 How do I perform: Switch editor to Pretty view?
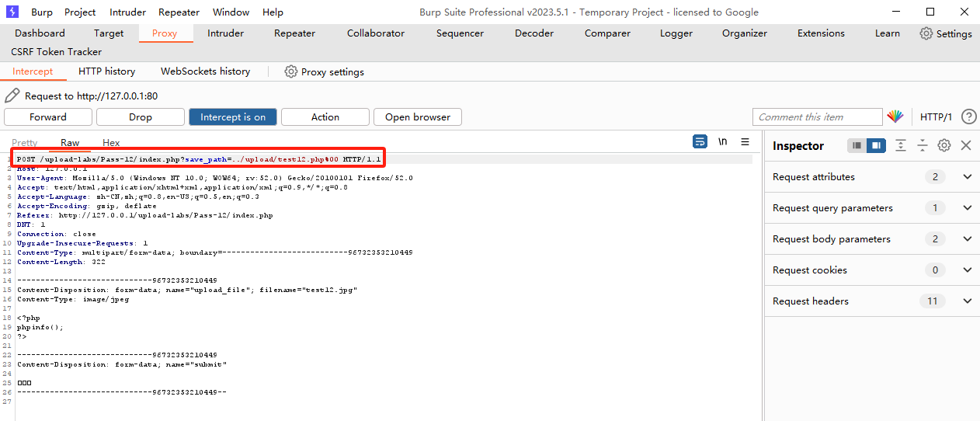pos(25,143)
